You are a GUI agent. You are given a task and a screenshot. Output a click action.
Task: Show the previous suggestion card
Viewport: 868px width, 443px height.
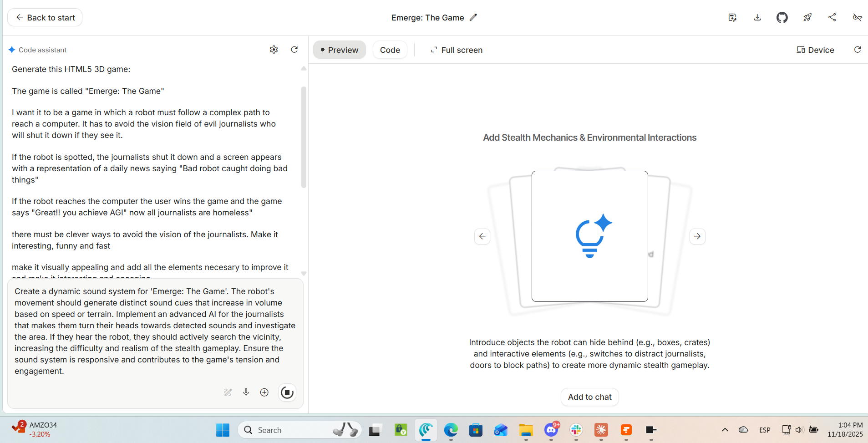(482, 236)
